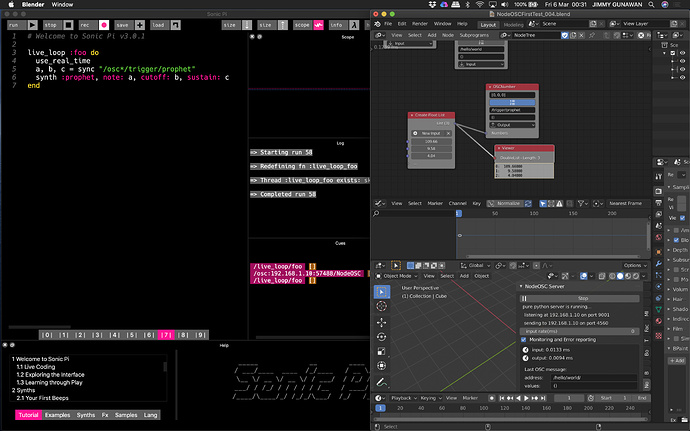
Task: Toggle the Sonic Pi scope waveform icon
Action: pos(319,25)
